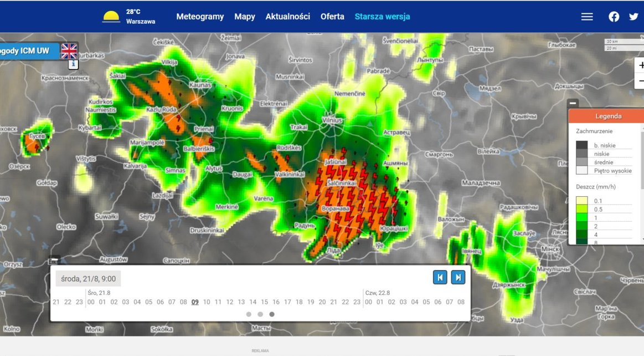The height and width of the screenshot is (356, 644).
Task: Click the 1 mm/h rain green swatch
Action: point(581,217)
